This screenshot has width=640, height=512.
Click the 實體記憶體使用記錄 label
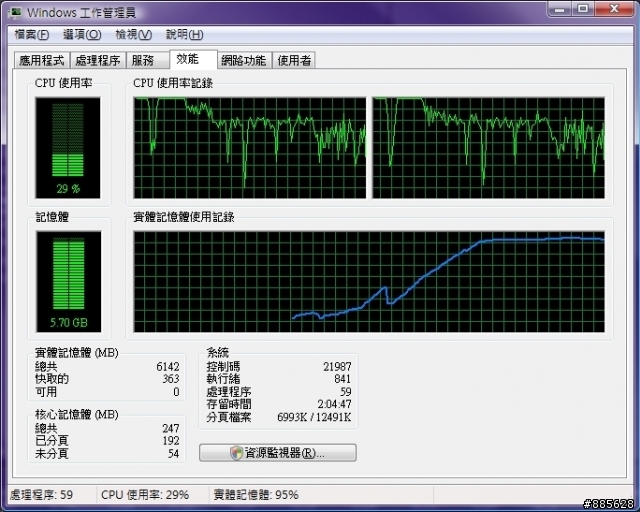pos(184,217)
